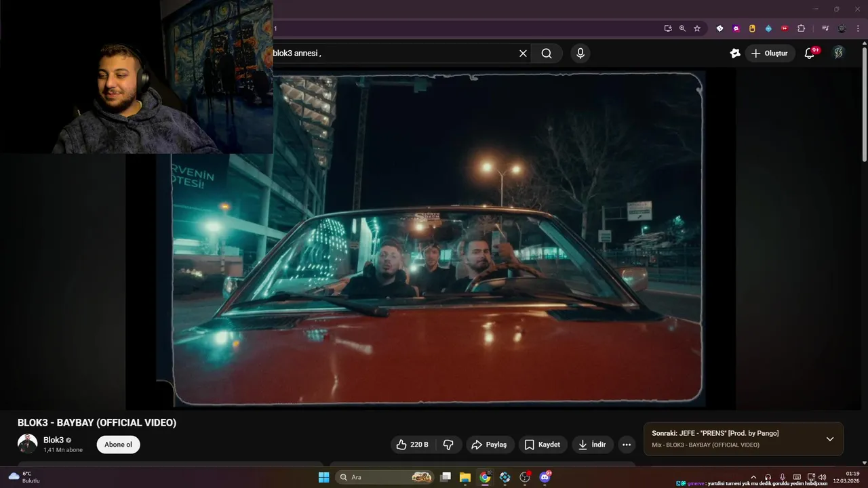The height and width of the screenshot is (488, 868).
Task: Open the blue diamond taskbar app
Action: click(x=505, y=477)
